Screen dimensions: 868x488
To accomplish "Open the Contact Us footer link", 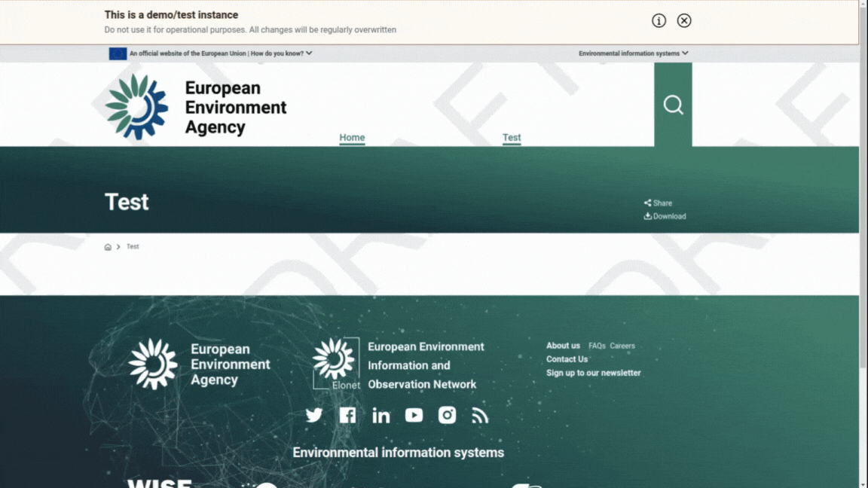I will point(567,359).
